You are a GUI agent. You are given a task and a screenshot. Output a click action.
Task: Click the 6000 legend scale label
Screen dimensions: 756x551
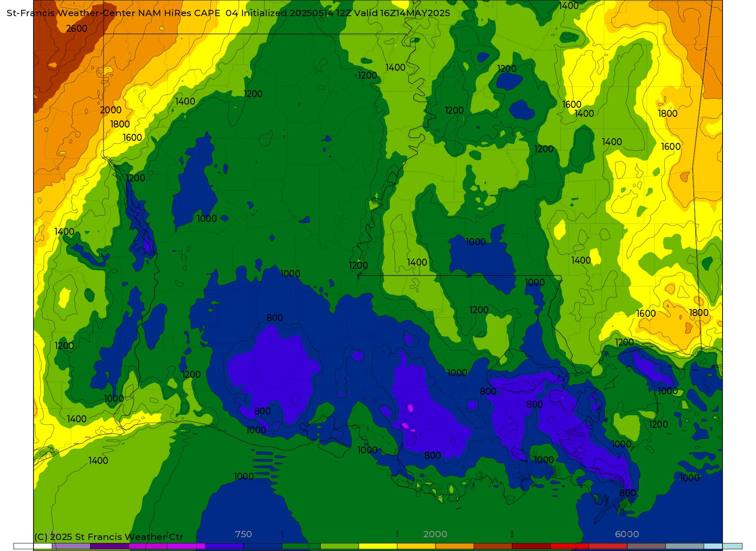pos(627,534)
